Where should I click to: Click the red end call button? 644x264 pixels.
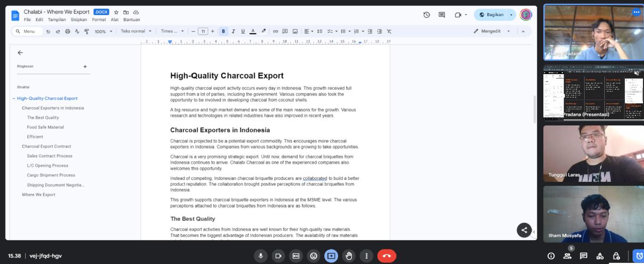386,256
